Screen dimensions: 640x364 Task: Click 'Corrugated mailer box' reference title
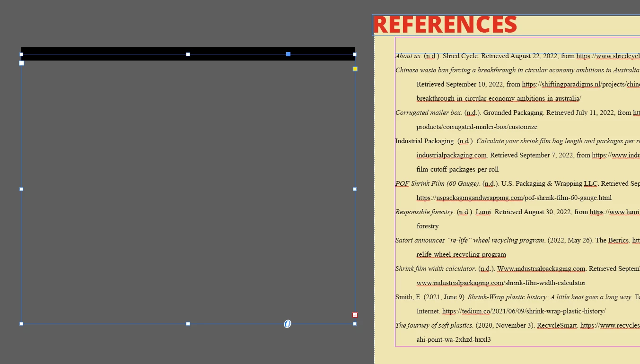tap(429, 113)
